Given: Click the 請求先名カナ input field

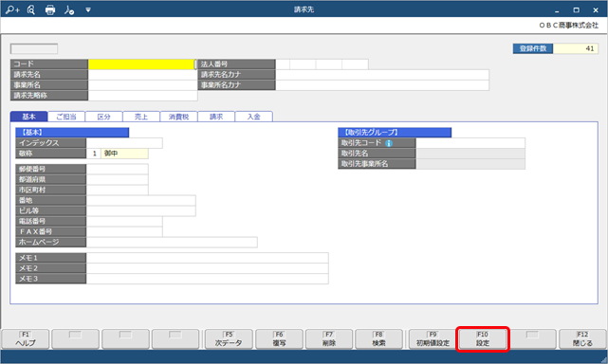Looking at the screenshot, I should pos(382,75).
